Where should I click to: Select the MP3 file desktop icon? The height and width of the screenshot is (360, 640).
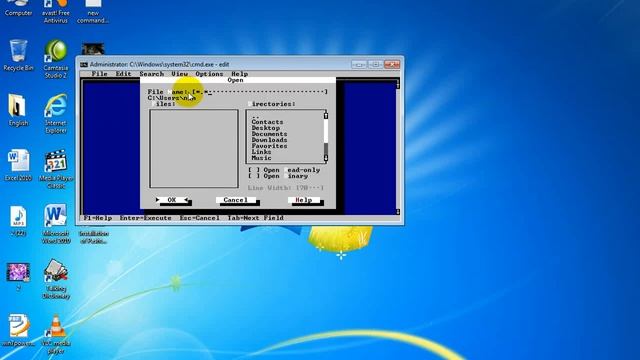(x=18, y=221)
